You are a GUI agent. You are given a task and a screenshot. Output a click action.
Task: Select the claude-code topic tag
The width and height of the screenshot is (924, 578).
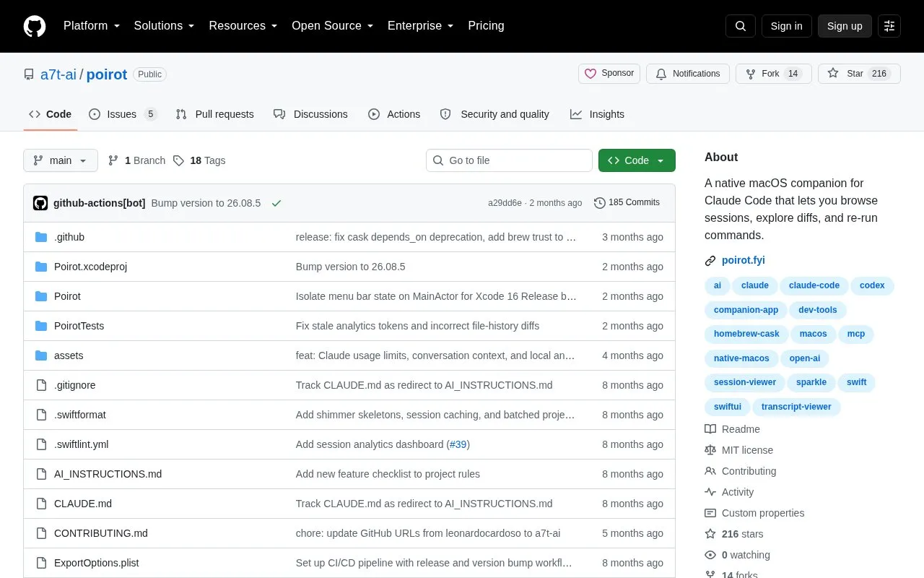click(x=814, y=285)
